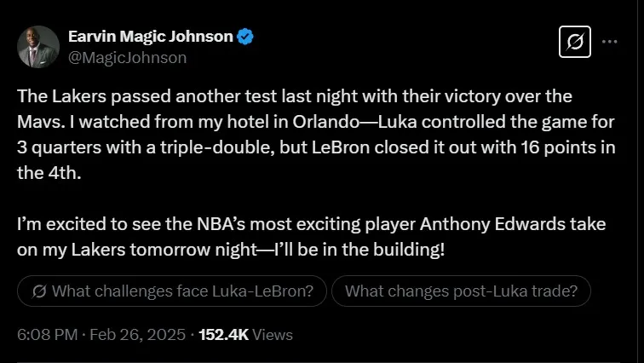
Task: Open Magic Johnson's profile avatar photo
Action: [x=38, y=47]
